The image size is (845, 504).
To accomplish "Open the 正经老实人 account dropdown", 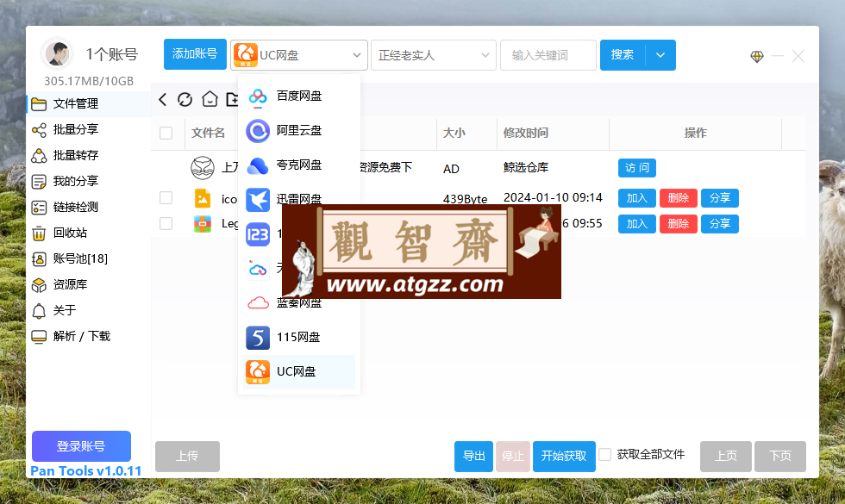I will click(x=433, y=55).
